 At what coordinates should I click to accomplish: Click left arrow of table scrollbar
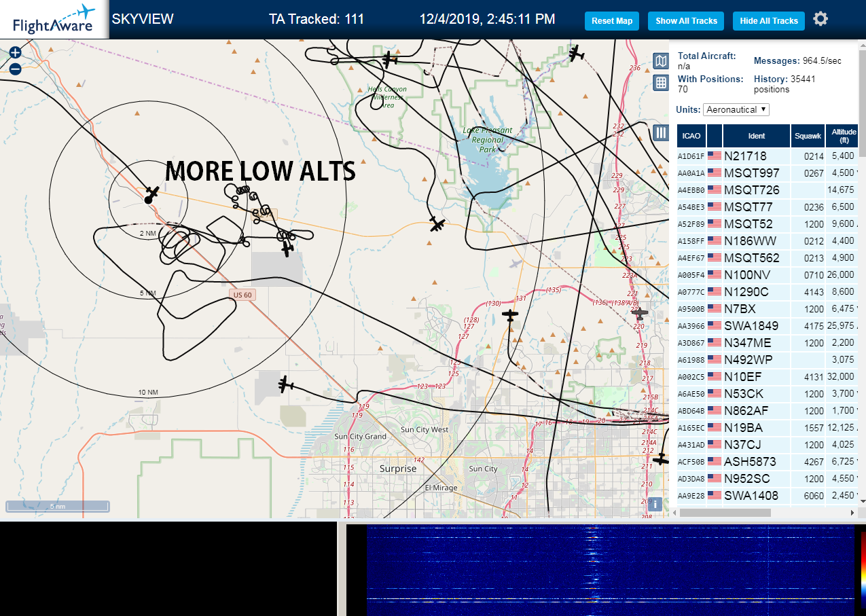coord(674,513)
